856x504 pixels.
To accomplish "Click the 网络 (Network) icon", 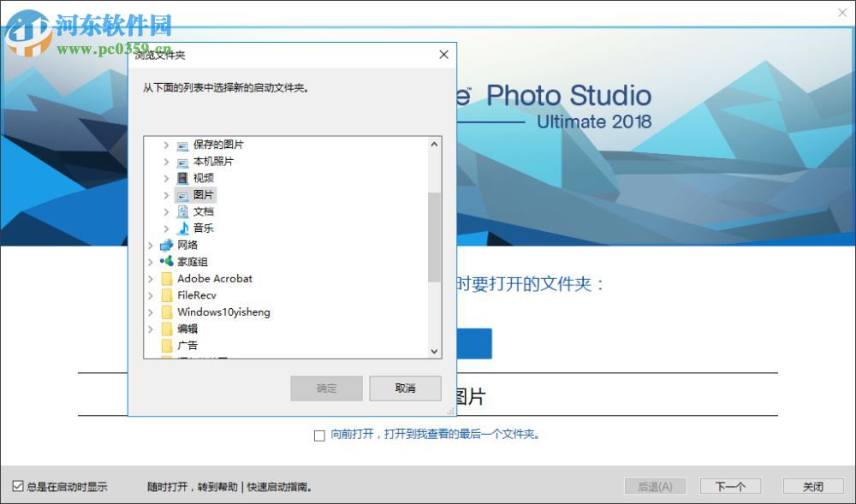I will point(167,245).
